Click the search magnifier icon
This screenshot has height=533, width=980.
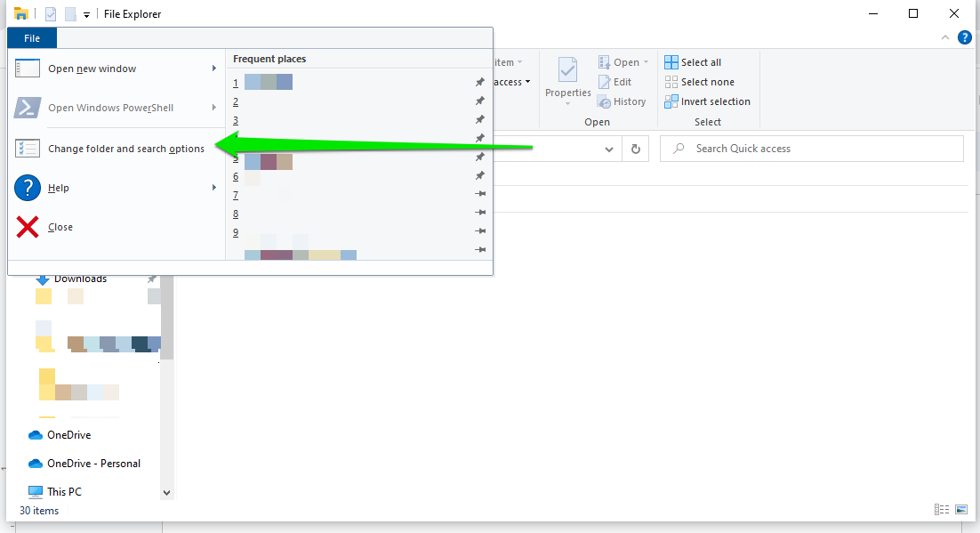(x=679, y=149)
